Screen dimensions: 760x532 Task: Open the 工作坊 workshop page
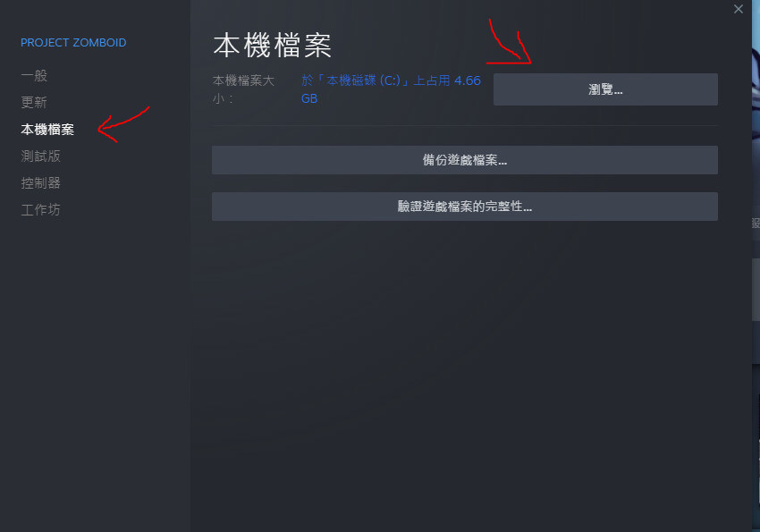pyautogui.click(x=41, y=209)
